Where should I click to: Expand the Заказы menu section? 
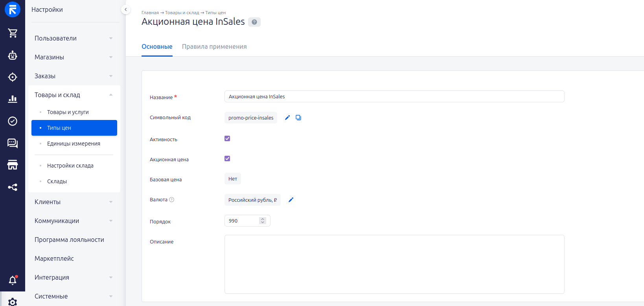point(74,76)
